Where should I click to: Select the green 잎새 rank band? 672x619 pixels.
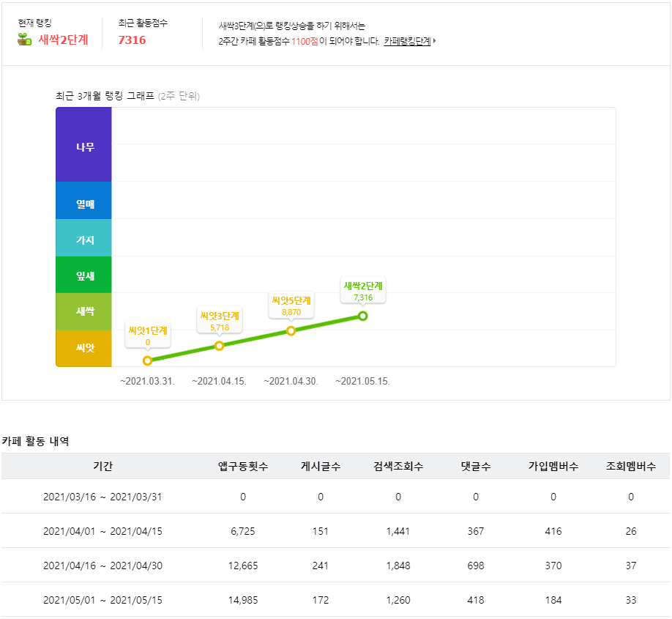[x=83, y=275]
